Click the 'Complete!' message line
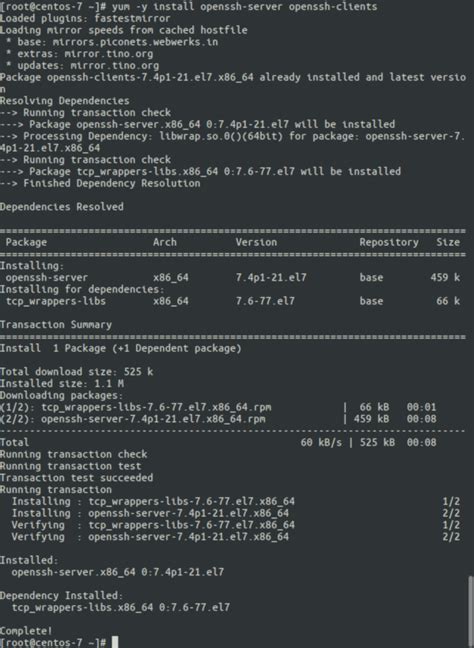The image size is (474, 648). tap(26, 631)
